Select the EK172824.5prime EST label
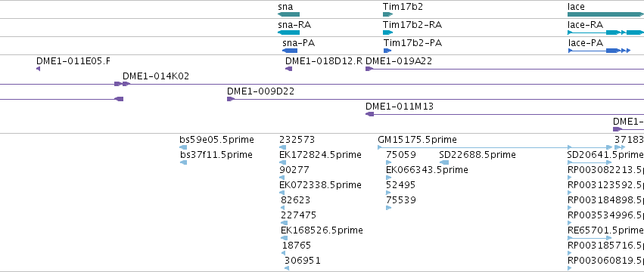The height and width of the screenshot is (272, 644). (320, 155)
